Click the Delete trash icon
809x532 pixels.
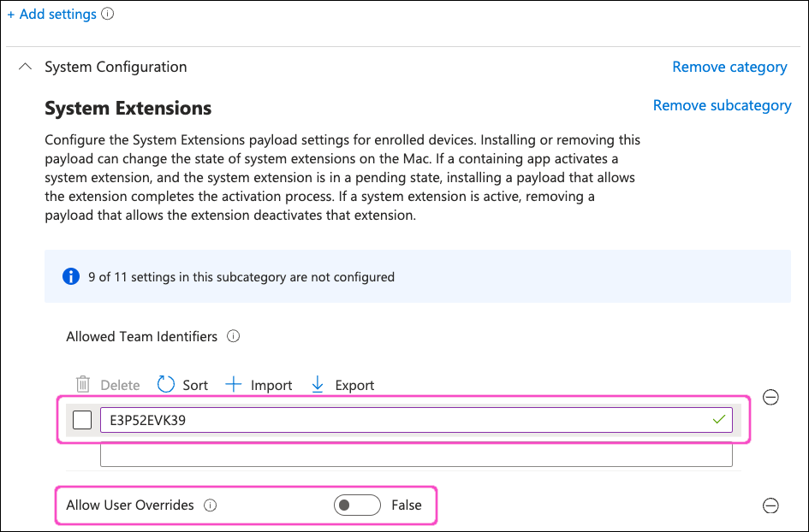pyautogui.click(x=83, y=385)
